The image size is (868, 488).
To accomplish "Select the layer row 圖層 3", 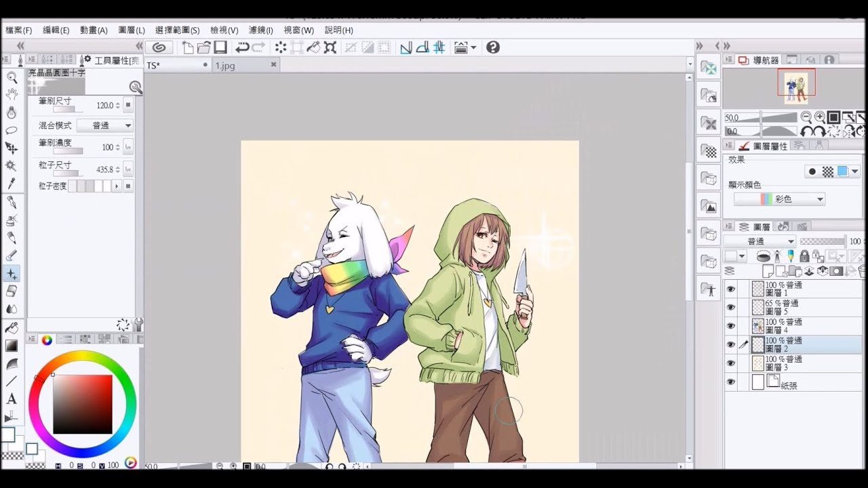I will point(793,363).
